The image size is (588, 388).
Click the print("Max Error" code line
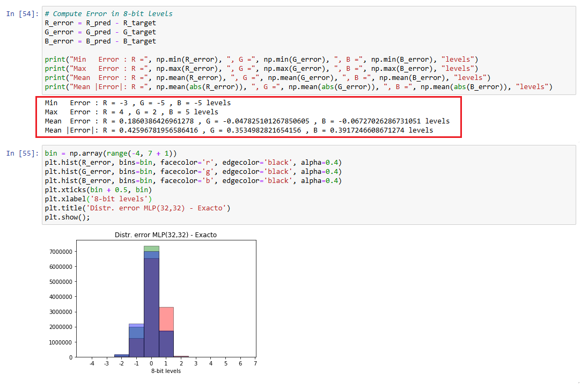[261, 69]
